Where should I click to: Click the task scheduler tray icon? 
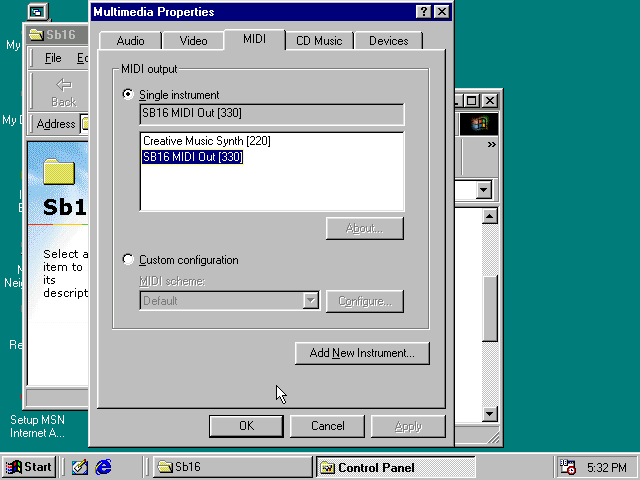pyautogui.click(x=567, y=467)
